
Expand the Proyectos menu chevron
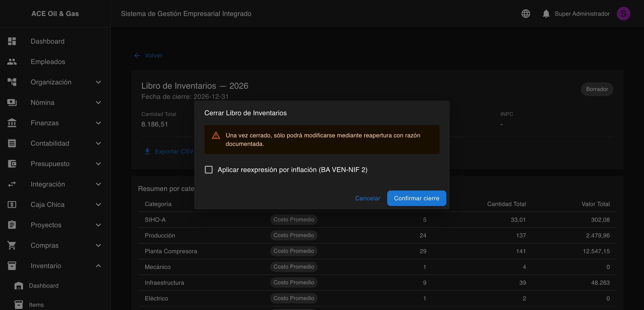pyautogui.click(x=98, y=225)
